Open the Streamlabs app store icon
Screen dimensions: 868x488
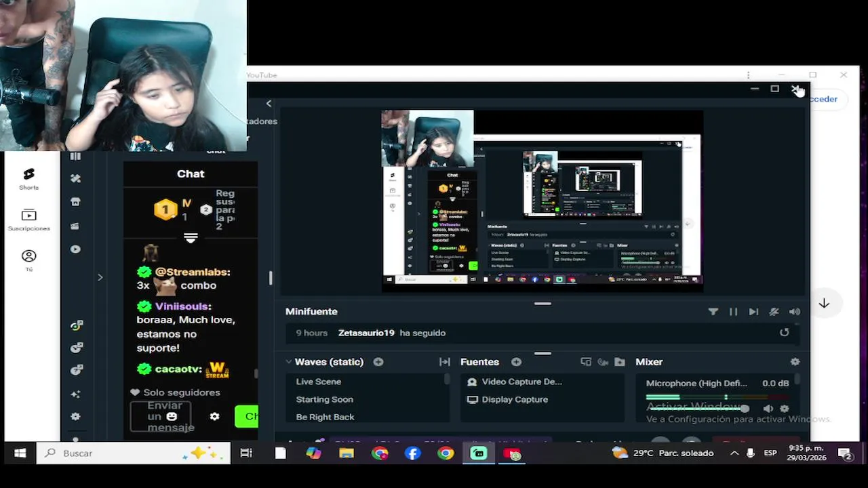75,201
